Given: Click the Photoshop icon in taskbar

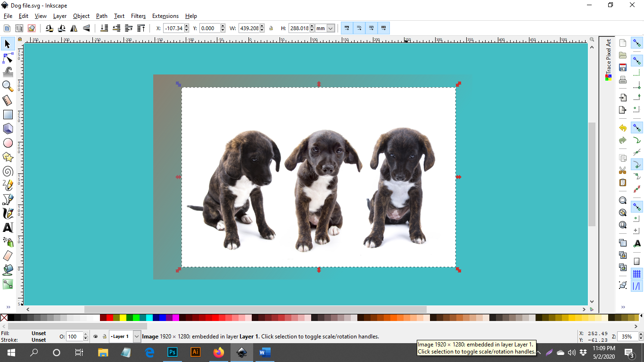Looking at the screenshot, I should [173, 352].
